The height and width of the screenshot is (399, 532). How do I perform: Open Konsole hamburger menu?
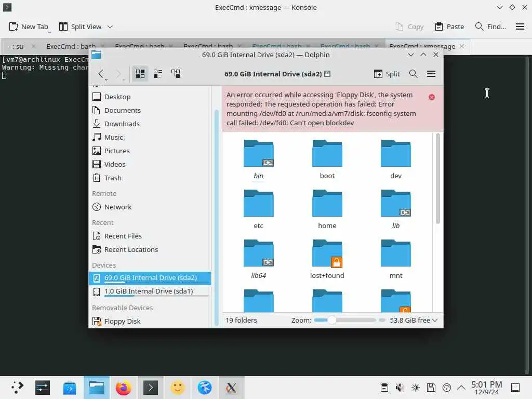point(520,26)
